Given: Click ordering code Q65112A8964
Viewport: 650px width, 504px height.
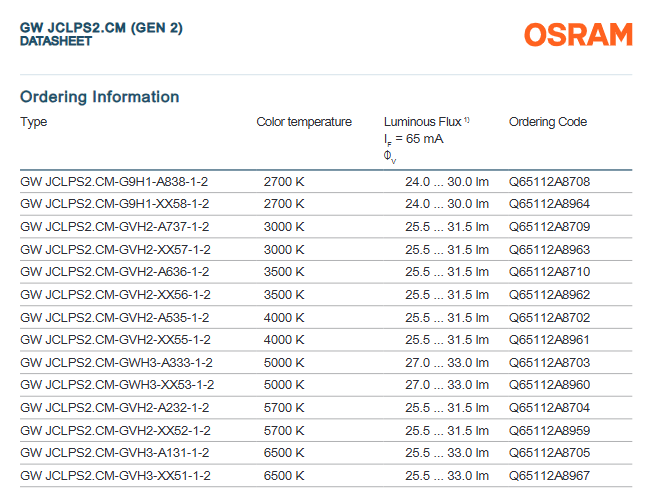Looking at the screenshot, I should 549,204.
